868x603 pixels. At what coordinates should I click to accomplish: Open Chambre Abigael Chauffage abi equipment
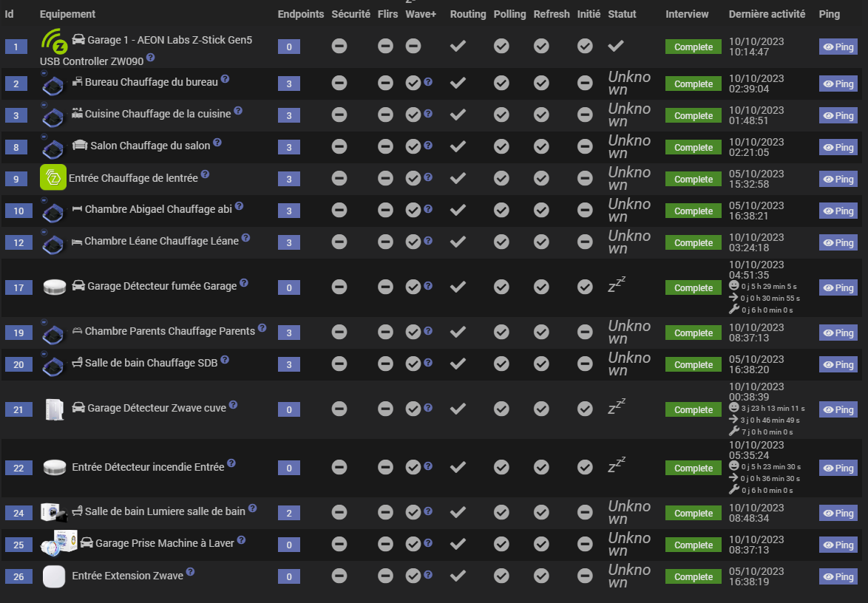158,209
